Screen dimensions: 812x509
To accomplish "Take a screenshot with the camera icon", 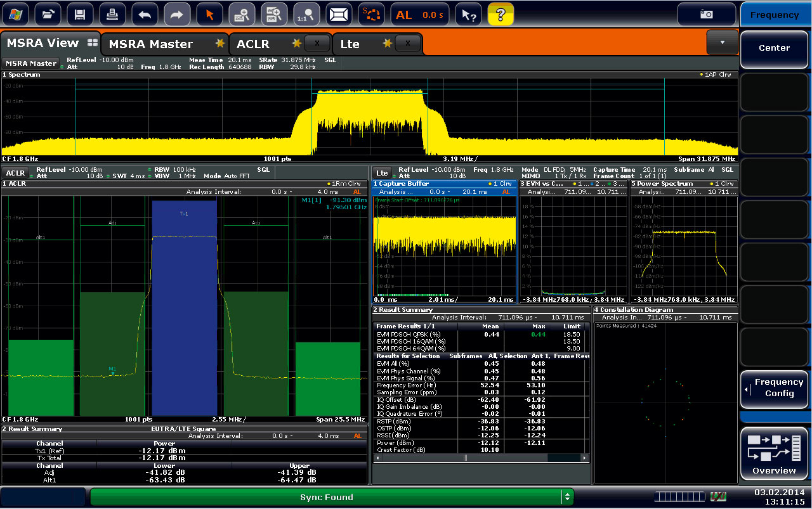I will [x=705, y=14].
